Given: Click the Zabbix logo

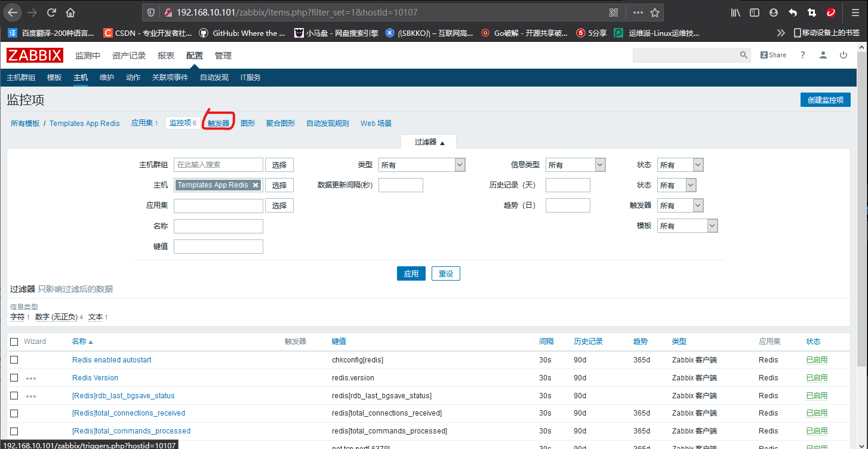Looking at the screenshot, I should coord(35,56).
